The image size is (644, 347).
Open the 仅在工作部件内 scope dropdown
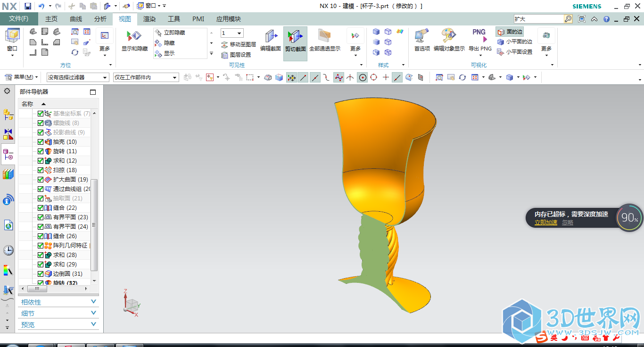click(146, 77)
